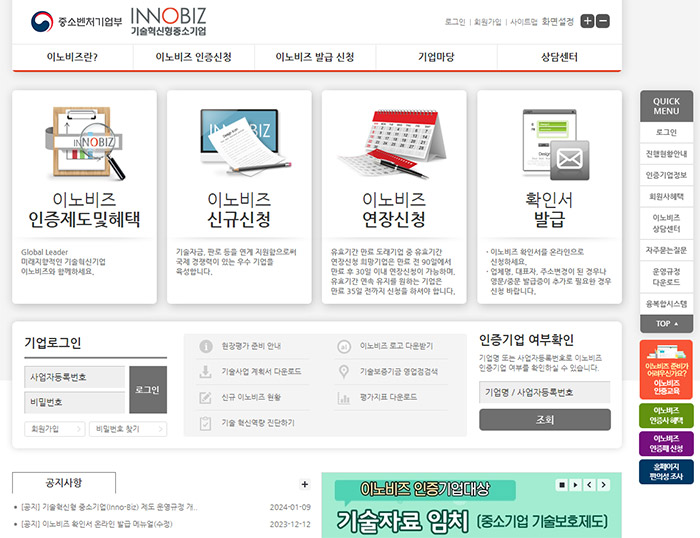Click the 이노비즈 연장신청 card title
The height and width of the screenshot is (538, 700).
(x=394, y=209)
